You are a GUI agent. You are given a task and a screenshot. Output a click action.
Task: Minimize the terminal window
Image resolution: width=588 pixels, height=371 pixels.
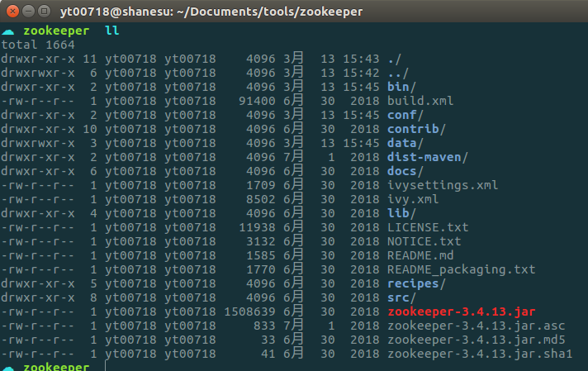[29, 12]
